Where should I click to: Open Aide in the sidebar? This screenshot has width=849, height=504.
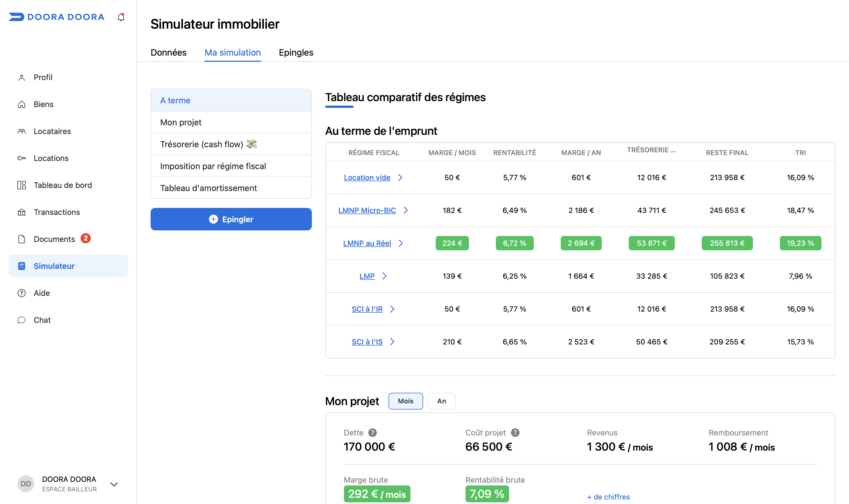(x=68, y=293)
